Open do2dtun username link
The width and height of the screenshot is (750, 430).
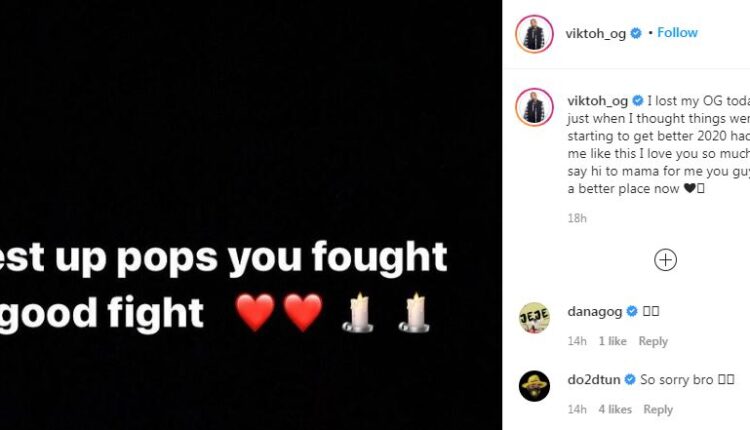[594, 380]
